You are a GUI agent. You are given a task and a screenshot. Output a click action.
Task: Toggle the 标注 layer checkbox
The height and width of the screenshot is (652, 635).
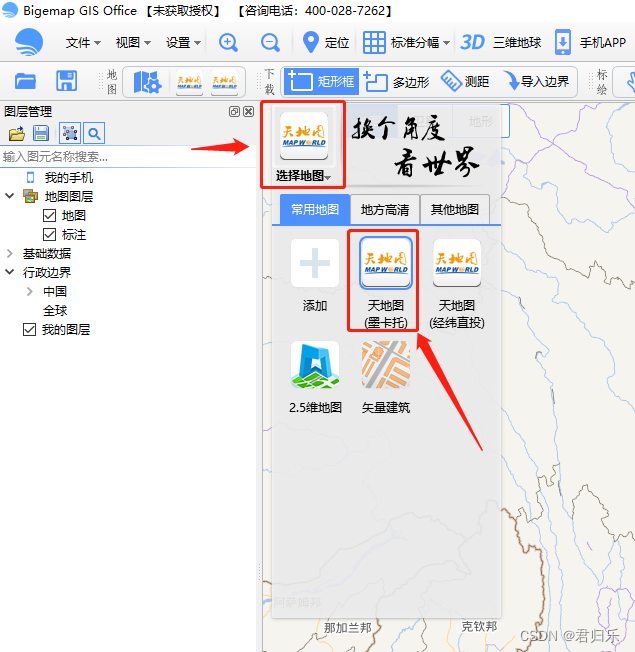49,235
